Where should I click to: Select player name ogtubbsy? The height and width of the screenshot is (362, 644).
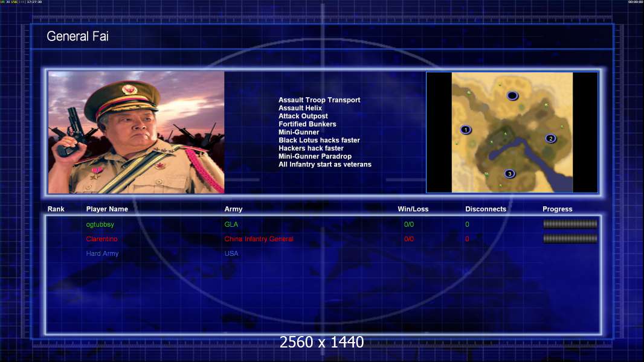[100, 224]
